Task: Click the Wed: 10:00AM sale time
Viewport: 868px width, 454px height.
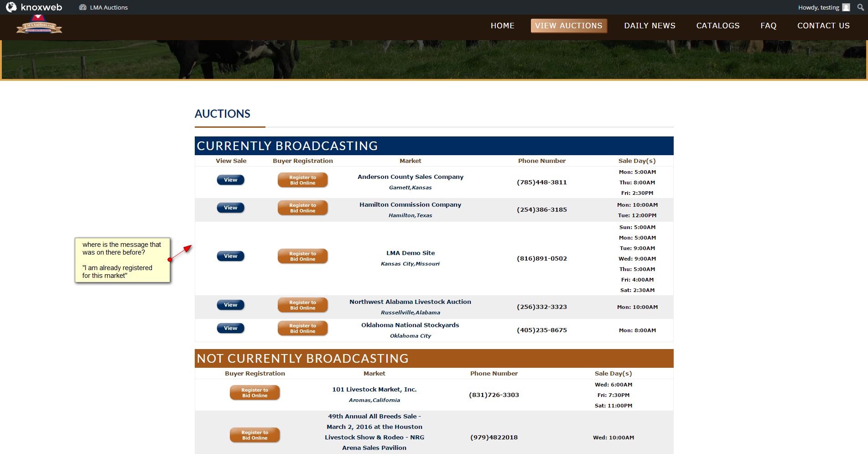Action: pyautogui.click(x=613, y=438)
